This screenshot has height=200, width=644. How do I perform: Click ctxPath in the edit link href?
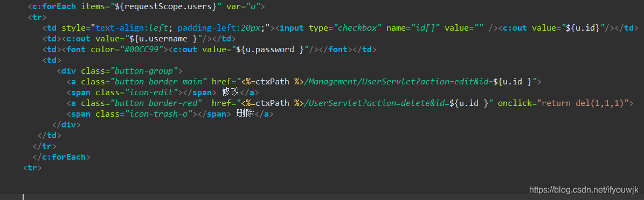tap(273, 82)
